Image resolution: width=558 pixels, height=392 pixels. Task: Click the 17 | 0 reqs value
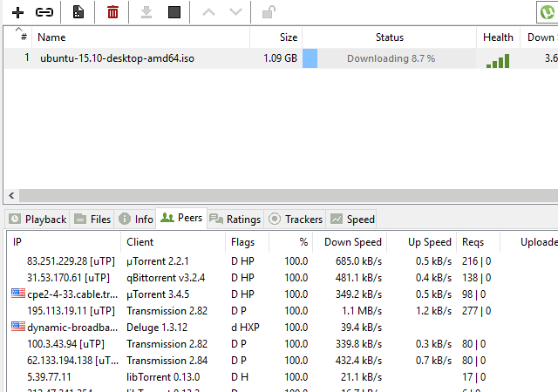point(473,376)
